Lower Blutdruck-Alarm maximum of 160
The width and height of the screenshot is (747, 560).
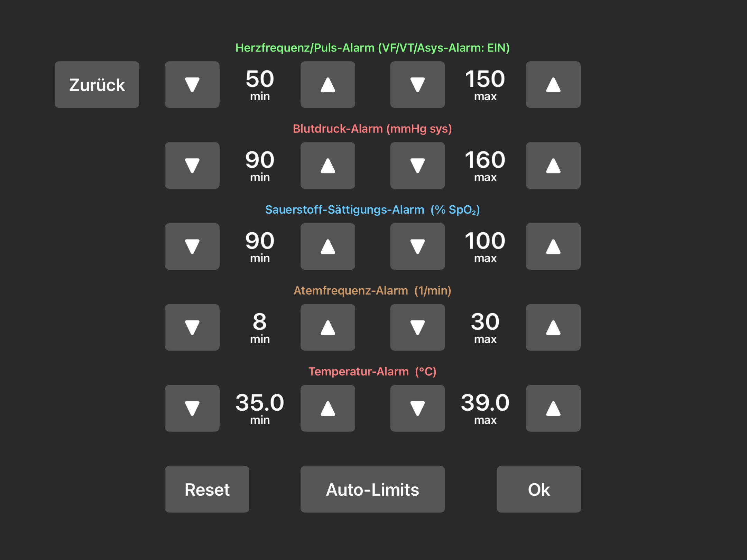[x=417, y=166]
